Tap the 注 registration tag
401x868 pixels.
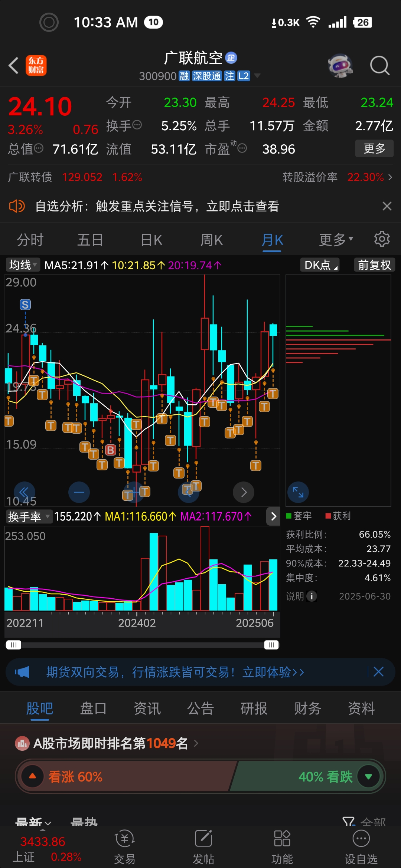(229, 76)
